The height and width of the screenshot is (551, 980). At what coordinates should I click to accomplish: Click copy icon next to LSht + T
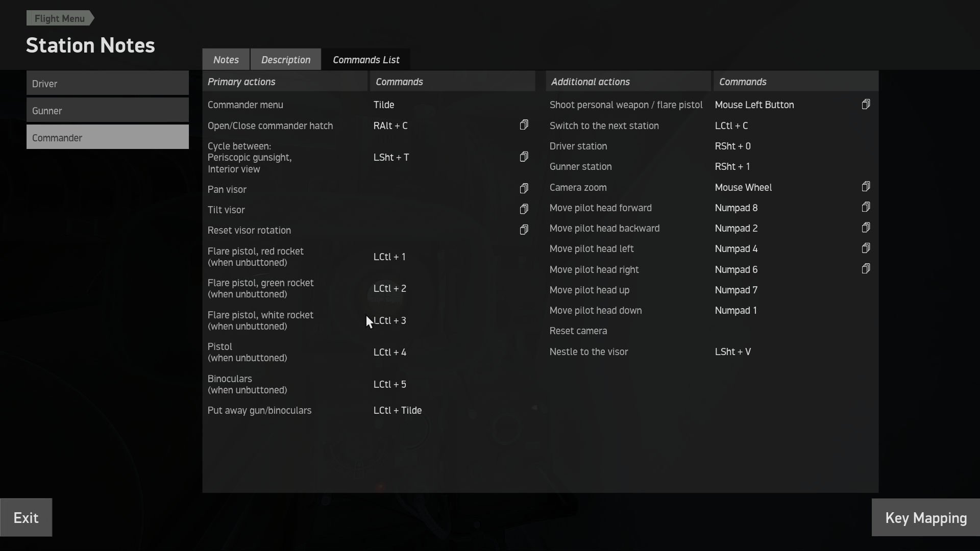pyautogui.click(x=524, y=157)
